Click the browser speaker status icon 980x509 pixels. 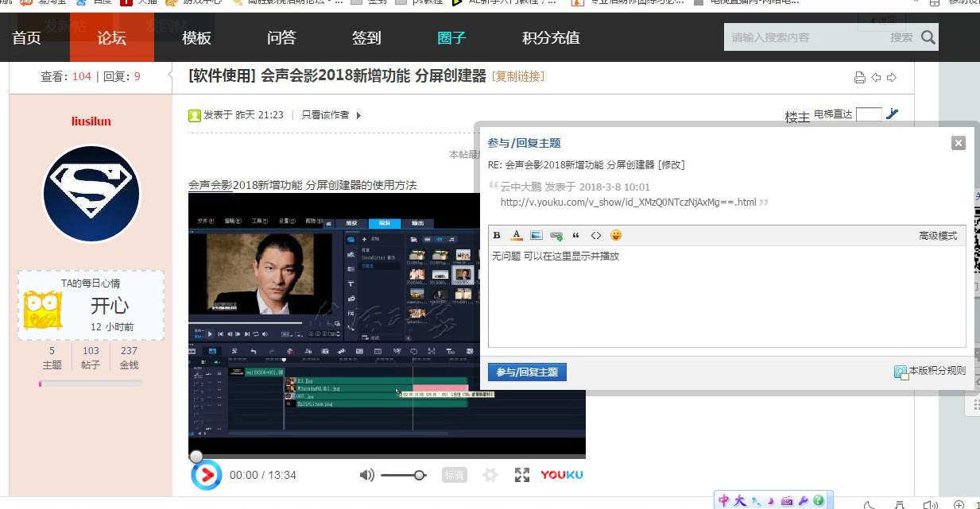click(x=930, y=504)
